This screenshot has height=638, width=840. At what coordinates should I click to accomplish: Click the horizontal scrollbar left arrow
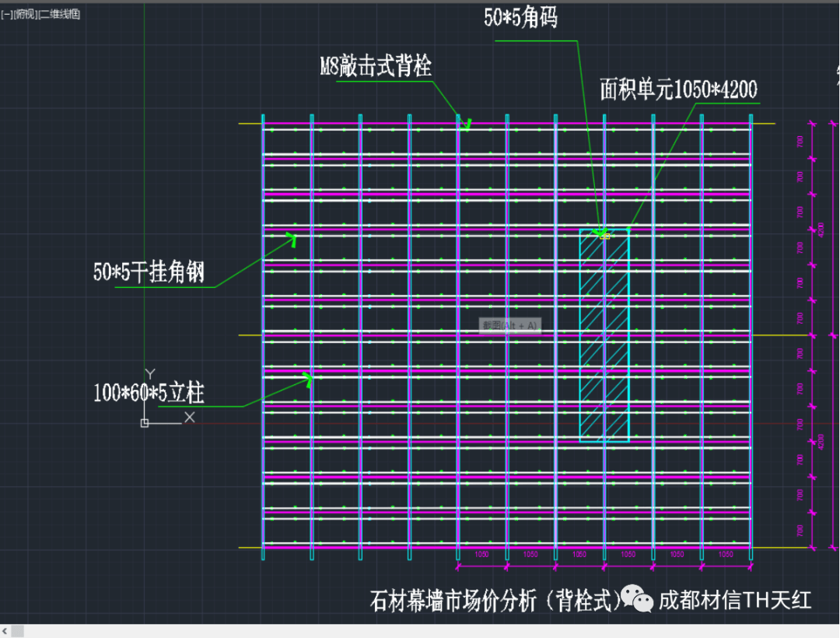coord(5,631)
